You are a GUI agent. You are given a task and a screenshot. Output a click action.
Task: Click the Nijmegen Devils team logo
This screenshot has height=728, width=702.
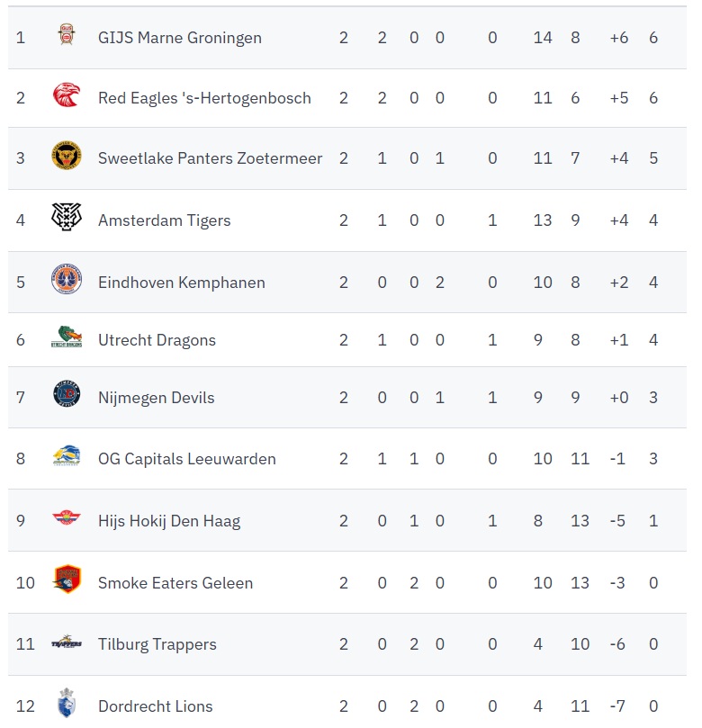tap(66, 396)
